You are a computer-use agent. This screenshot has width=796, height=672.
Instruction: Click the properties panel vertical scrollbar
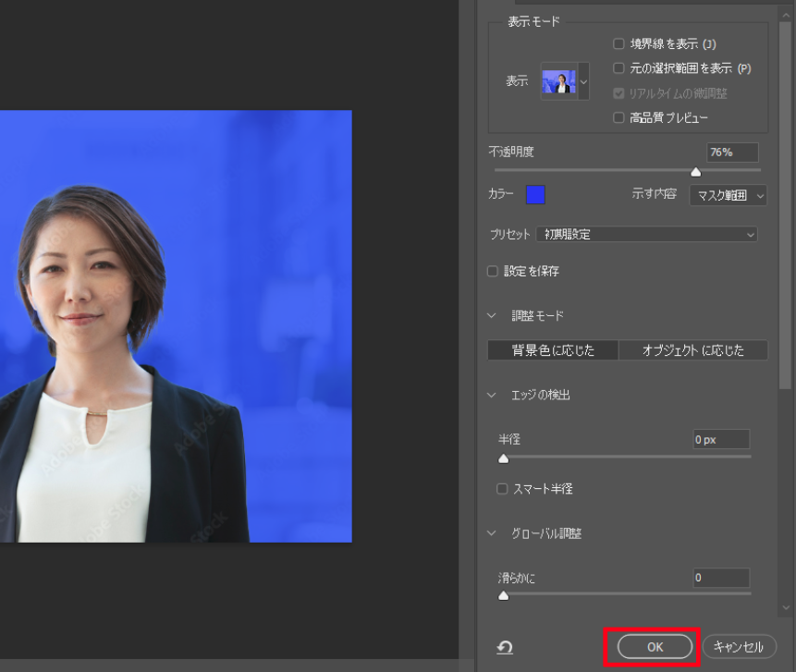pos(785,205)
